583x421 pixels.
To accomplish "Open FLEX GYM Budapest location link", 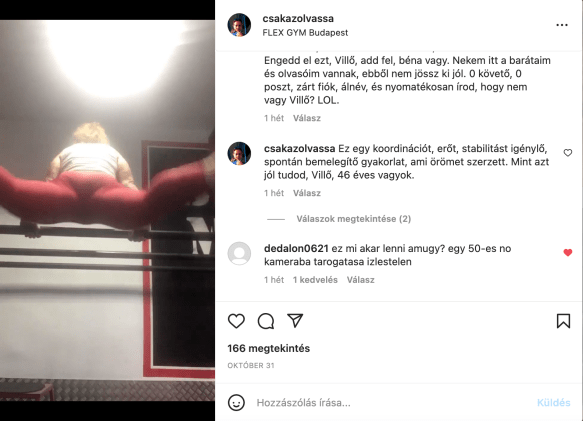I will click(x=305, y=33).
